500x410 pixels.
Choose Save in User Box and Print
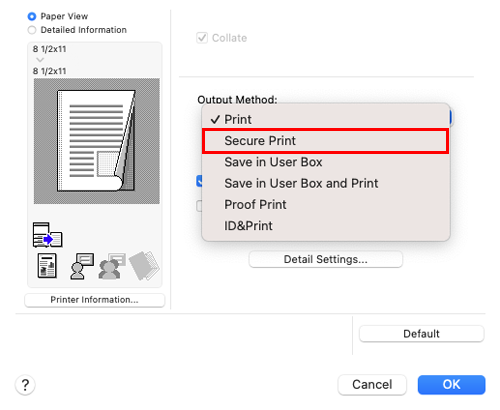(x=326, y=183)
